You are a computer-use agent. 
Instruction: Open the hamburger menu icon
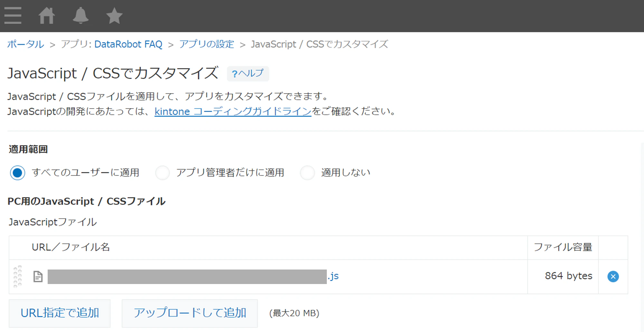point(13,15)
